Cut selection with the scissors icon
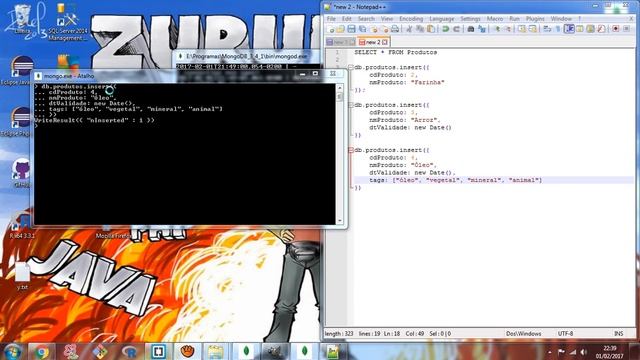The height and width of the screenshot is (360, 640). [x=409, y=29]
